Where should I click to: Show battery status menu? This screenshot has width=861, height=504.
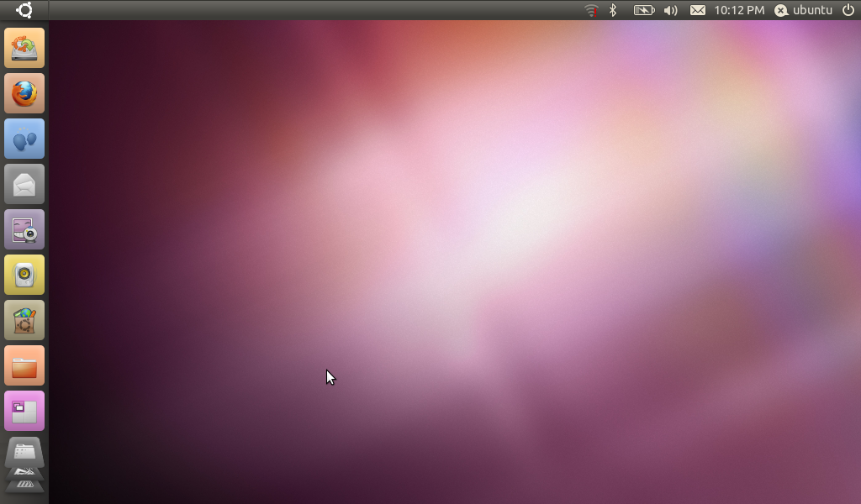coord(643,10)
